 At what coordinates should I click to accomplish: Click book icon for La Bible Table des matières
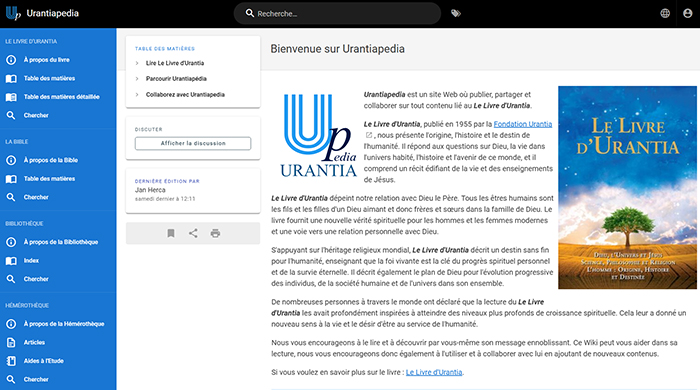(11, 179)
